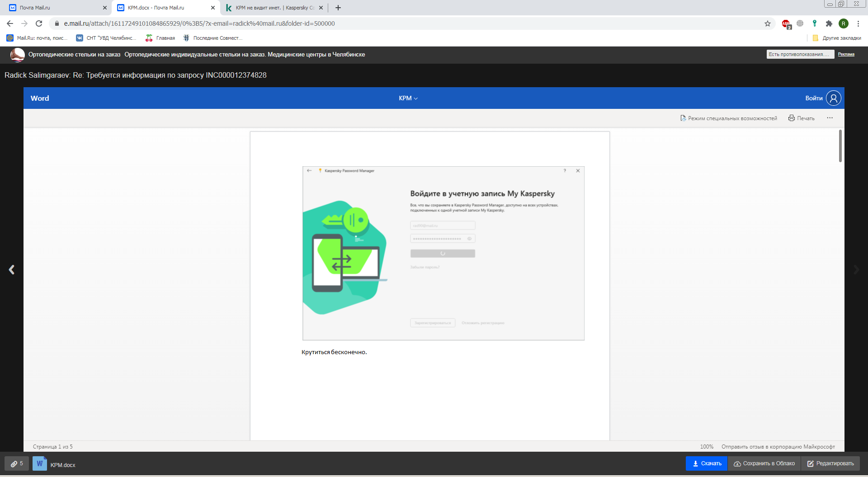Click the browser reload page icon
The height and width of the screenshot is (477, 868).
[39, 23]
